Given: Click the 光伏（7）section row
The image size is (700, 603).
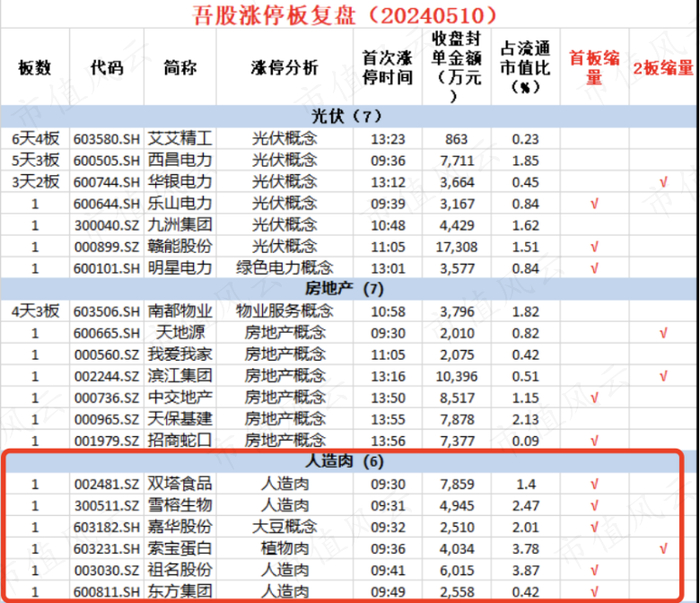Looking at the screenshot, I should (348, 116).
